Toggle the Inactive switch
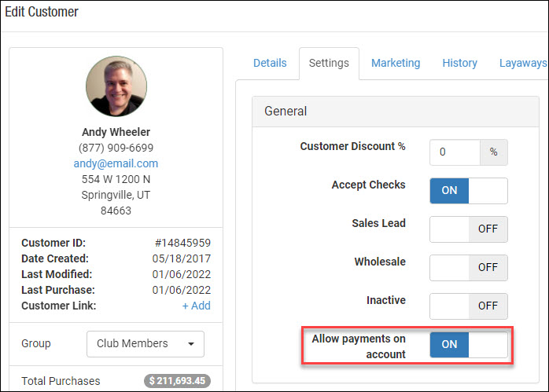Image resolution: width=549 pixels, height=392 pixels. pyautogui.click(x=469, y=306)
